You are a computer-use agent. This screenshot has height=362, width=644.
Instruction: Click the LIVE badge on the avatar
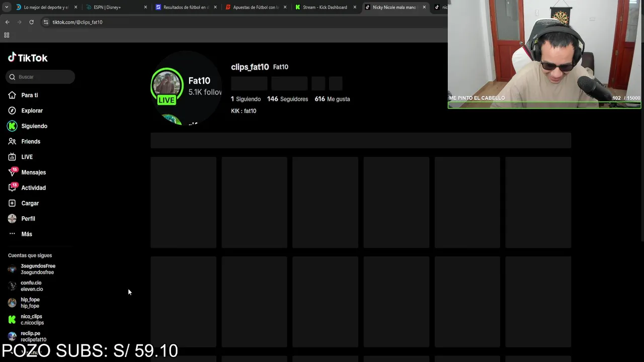167,100
